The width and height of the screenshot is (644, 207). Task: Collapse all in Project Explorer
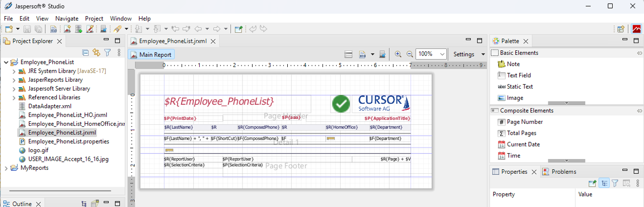coord(86,52)
